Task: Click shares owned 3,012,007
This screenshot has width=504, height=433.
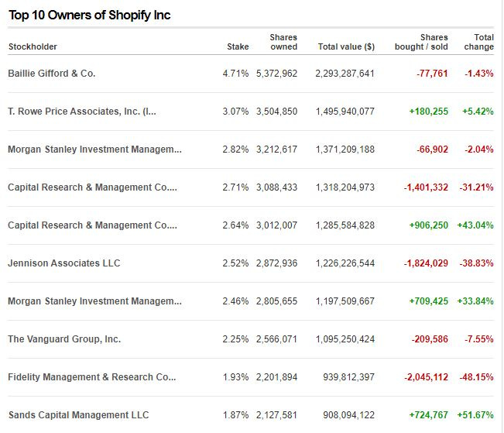Action: tap(276, 225)
